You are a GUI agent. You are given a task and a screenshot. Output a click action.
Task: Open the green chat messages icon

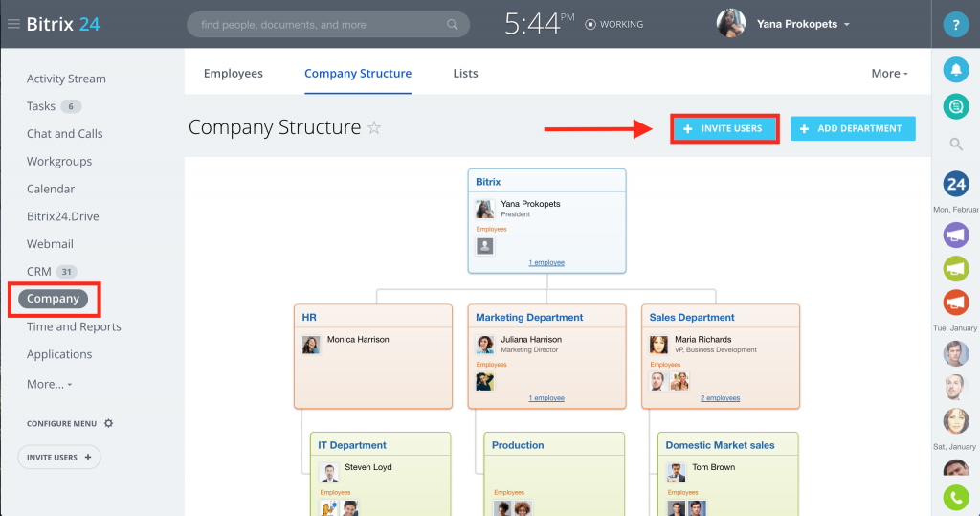pos(956,106)
